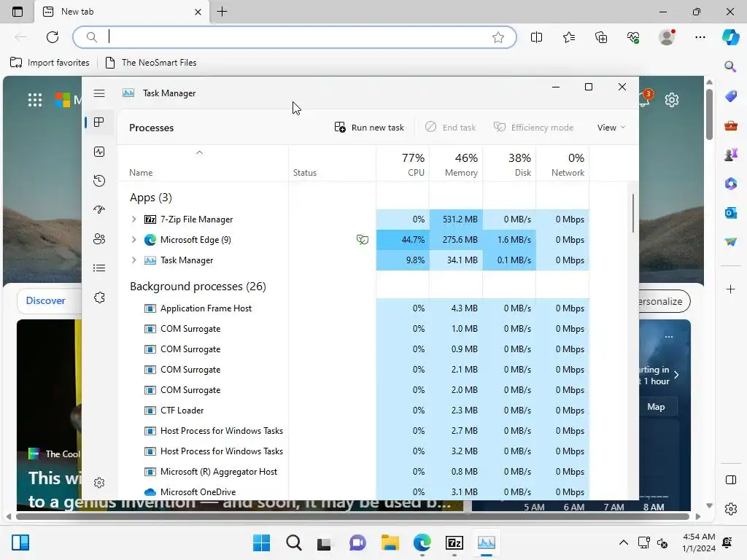Open Edge tab actions menu icon
This screenshot has width=747, height=560.
point(18,12)
